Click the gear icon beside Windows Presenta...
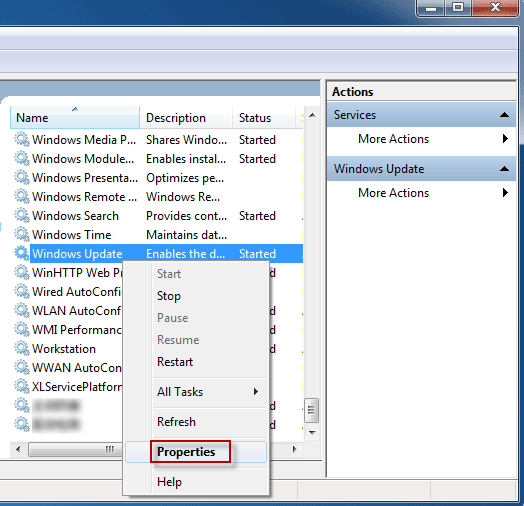 [x=22, y=177]
